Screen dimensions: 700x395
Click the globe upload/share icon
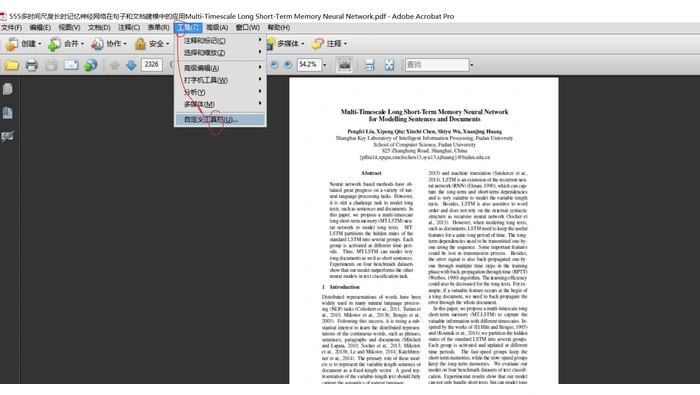91,65
